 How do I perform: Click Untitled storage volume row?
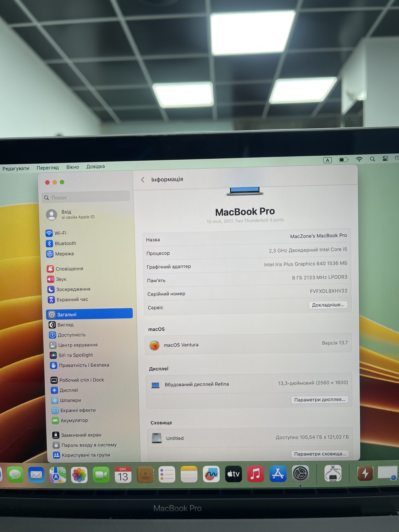click(250, 438)
